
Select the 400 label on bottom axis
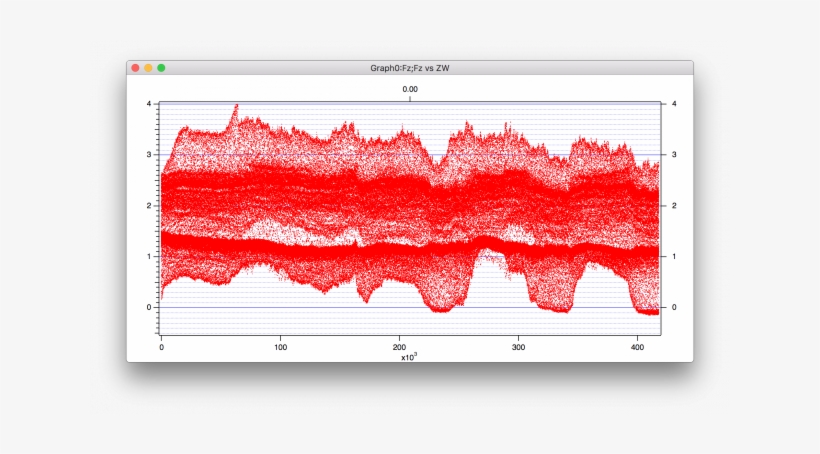coord(637,347)
